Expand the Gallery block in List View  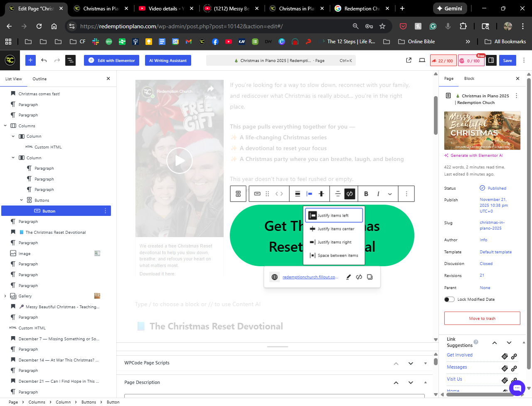click(x=5, y=296)
